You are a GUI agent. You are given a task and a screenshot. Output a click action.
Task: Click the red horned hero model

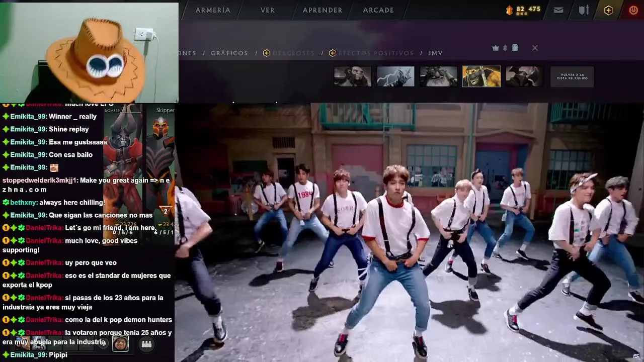tap(123, 166)
